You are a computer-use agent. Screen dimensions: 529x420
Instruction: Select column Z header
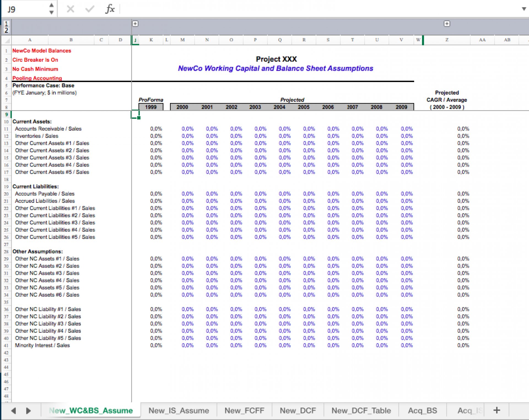tap(447, 40)
